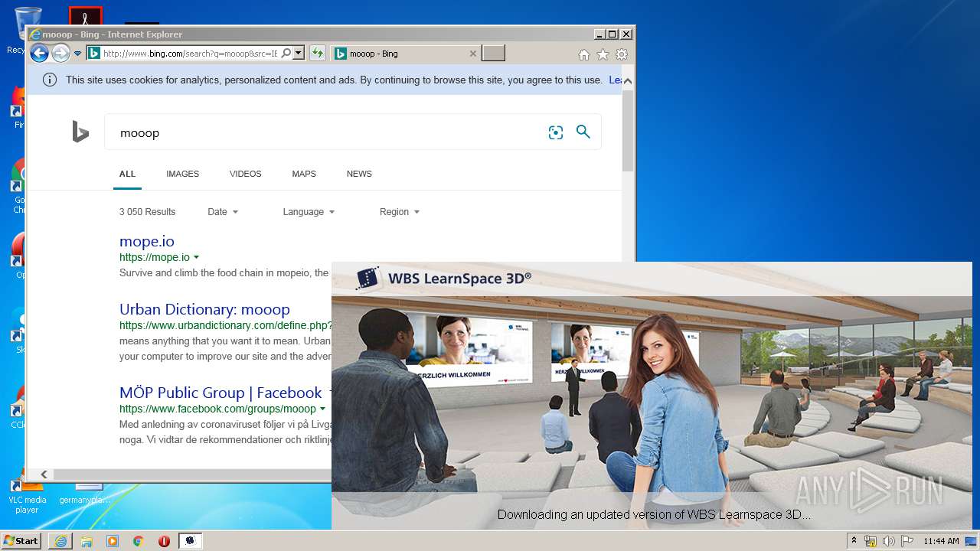Open a new blank tab

[494, 54]
